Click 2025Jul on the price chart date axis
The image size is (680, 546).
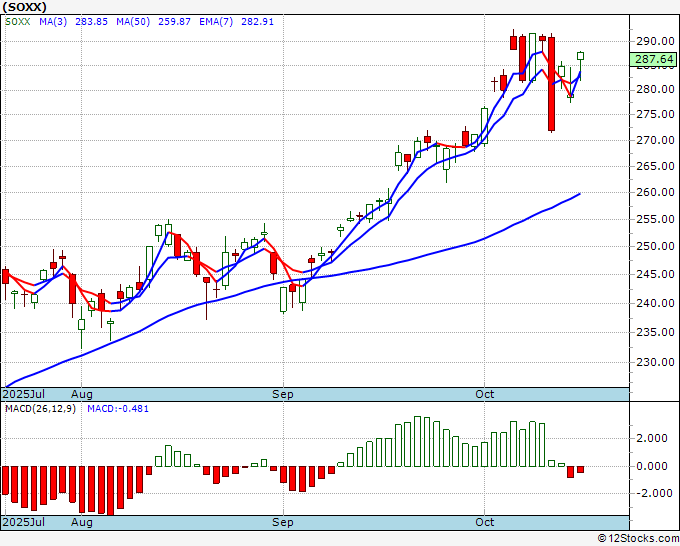tap(23, 394)
